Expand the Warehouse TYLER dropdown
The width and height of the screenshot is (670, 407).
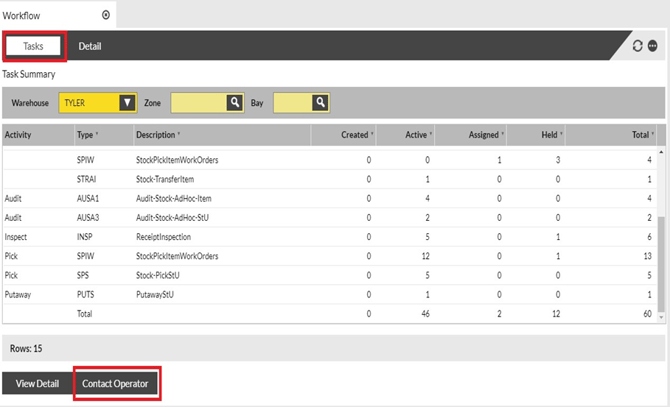pyautogui.click(x=126, y=102)
